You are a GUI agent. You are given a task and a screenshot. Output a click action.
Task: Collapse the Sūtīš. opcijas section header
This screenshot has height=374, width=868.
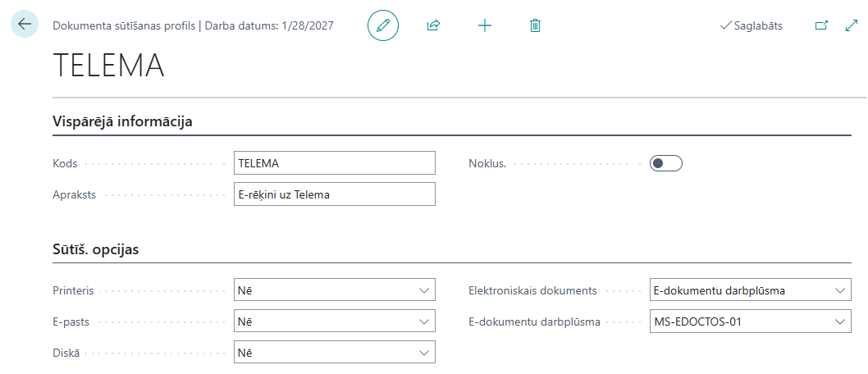95,249
